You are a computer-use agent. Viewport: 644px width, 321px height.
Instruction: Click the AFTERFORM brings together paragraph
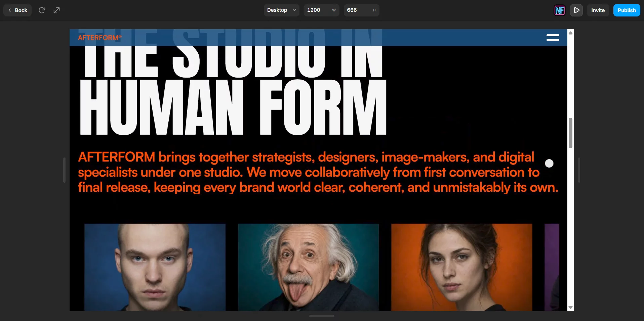[x=318, y=172]
